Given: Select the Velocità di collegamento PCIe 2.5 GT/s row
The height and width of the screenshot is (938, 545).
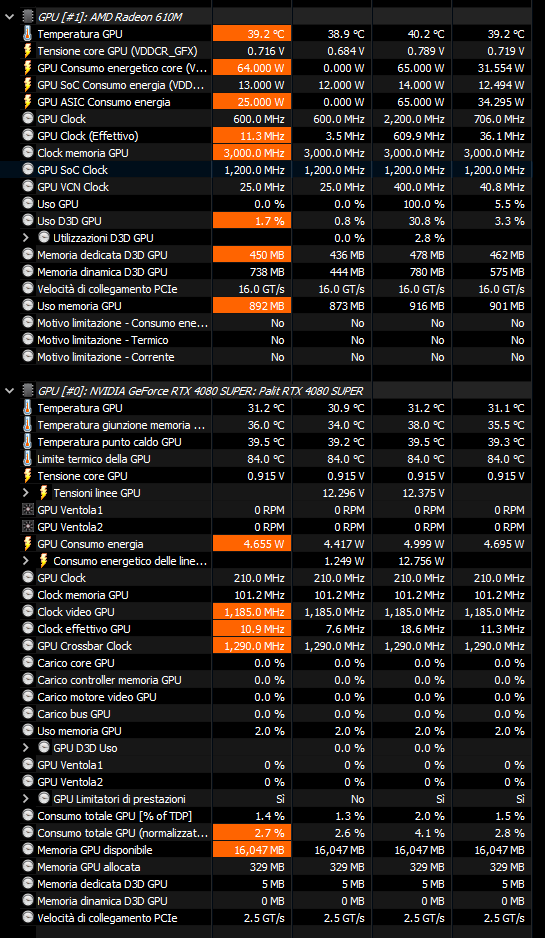Looking at the screenshot, I should click(276, 918).
